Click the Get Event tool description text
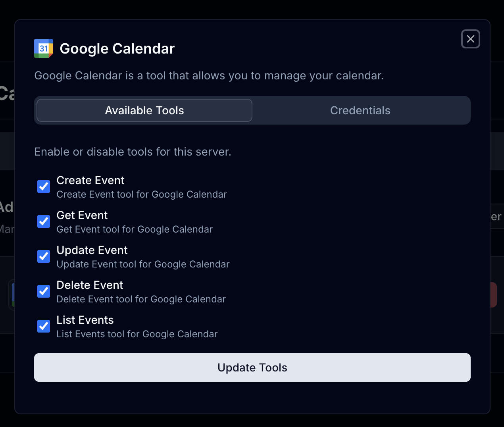This screenshot has width=504, height=427. [x=135, y=229]
